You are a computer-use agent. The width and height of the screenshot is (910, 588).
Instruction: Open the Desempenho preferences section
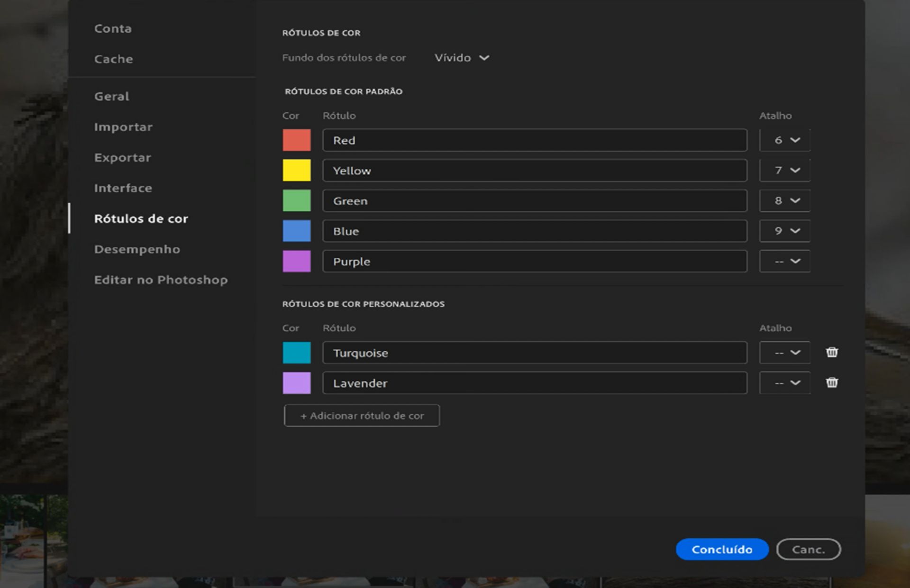[137, 249]
